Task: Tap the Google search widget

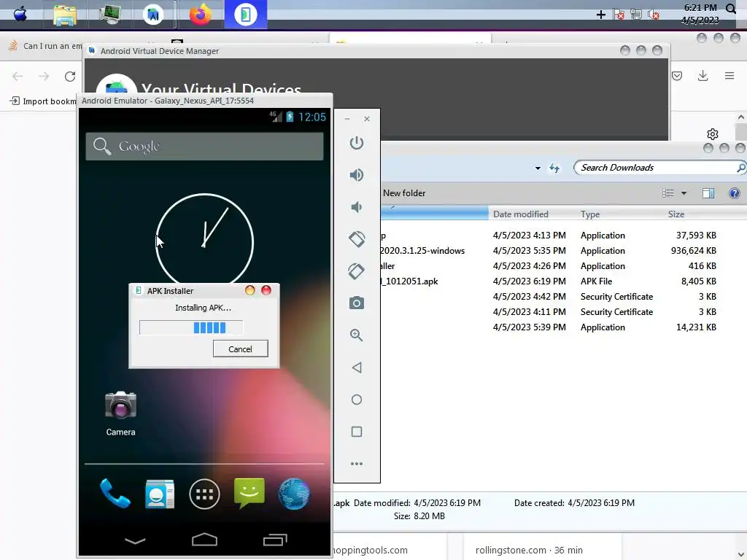Action: [204, 146]
